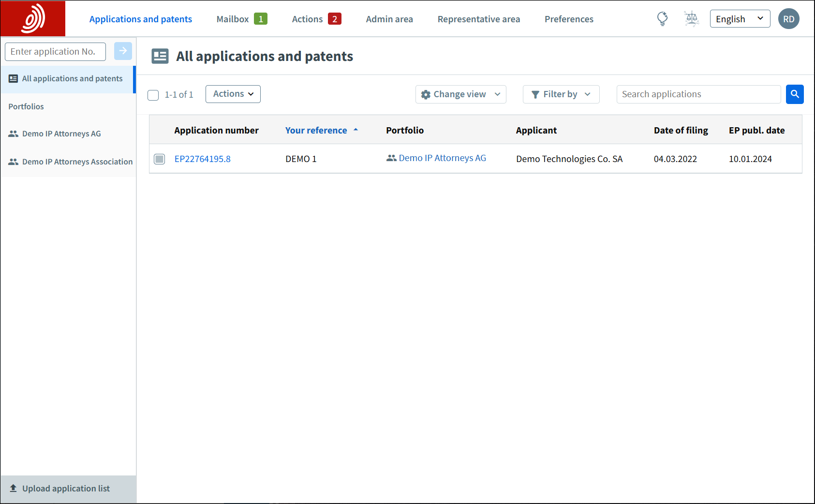Image resolution: width=815 pixels, height=504 pixels.
Task: Click the legal scales icon
Action: (692, 19)
